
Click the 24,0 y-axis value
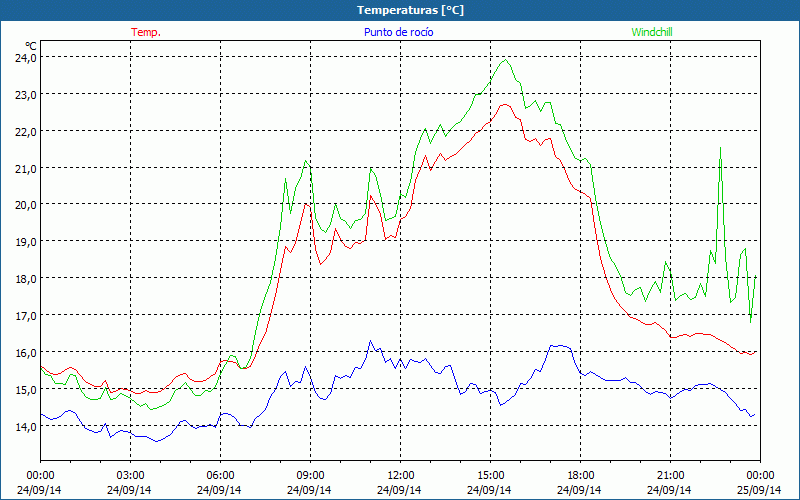pos(26,58)
